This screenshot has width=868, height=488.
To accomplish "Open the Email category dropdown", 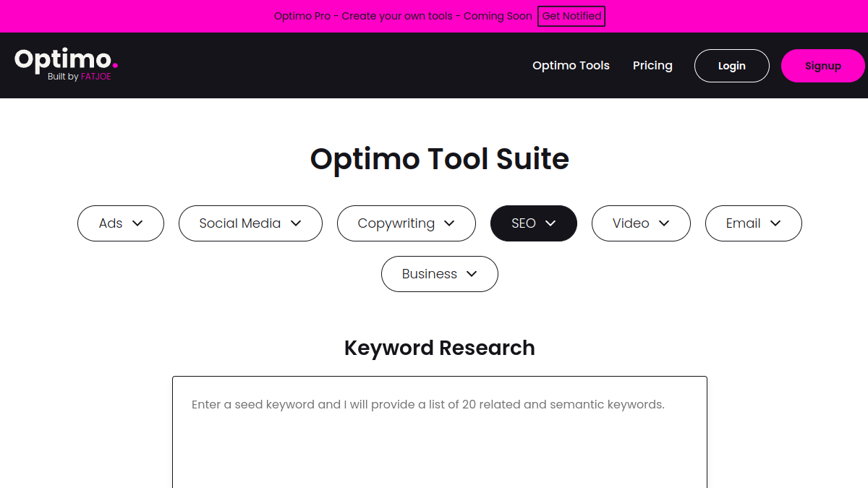I will [x=754, y=223].
